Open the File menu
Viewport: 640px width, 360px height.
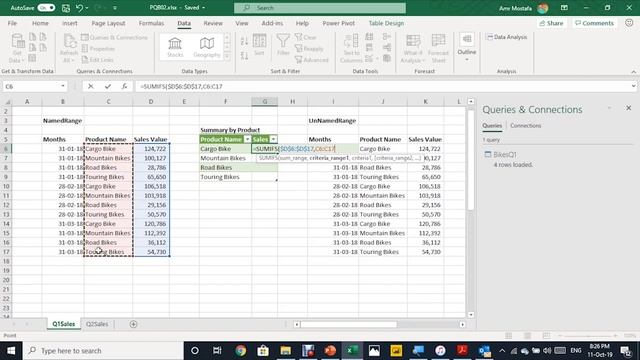(12, 23)
